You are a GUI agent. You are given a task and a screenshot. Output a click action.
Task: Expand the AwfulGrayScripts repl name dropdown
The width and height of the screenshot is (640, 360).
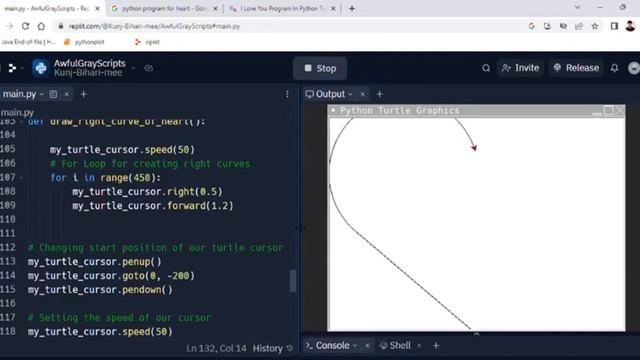[x=133, y=68]
